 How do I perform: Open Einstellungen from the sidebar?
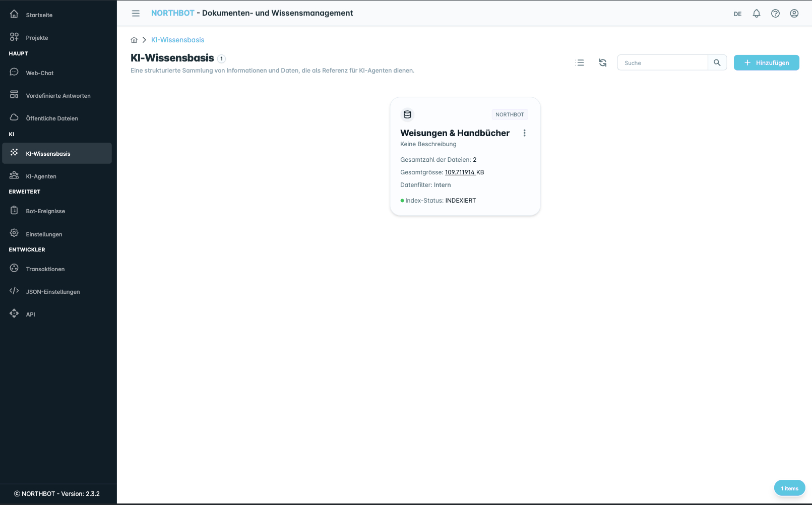point(44,234)
